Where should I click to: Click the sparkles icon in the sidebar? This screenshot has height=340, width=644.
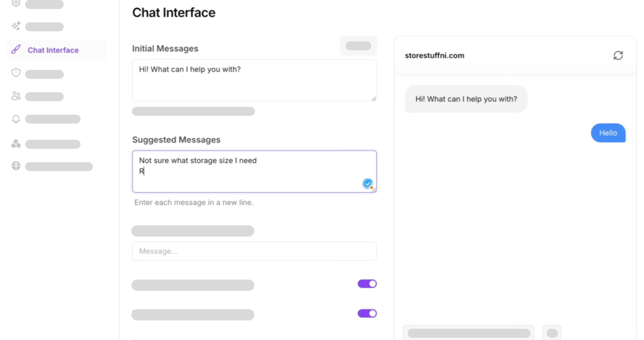[x=16, y=26]
